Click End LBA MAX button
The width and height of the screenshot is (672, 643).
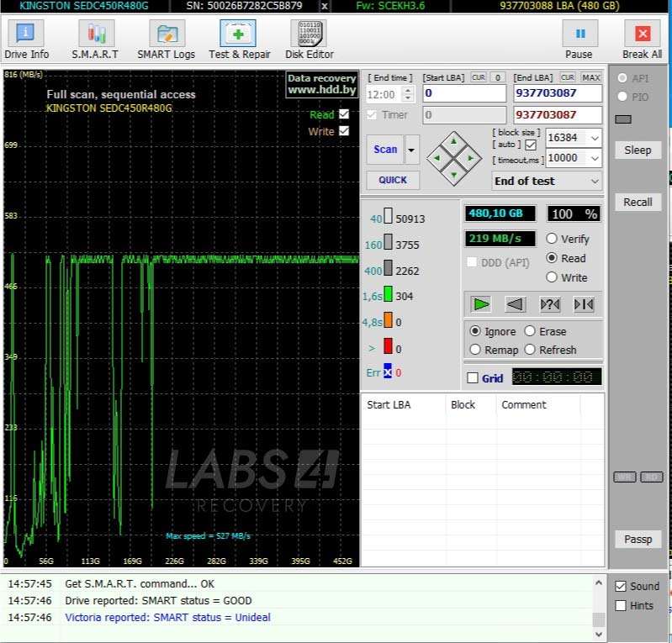coord(591,77)
